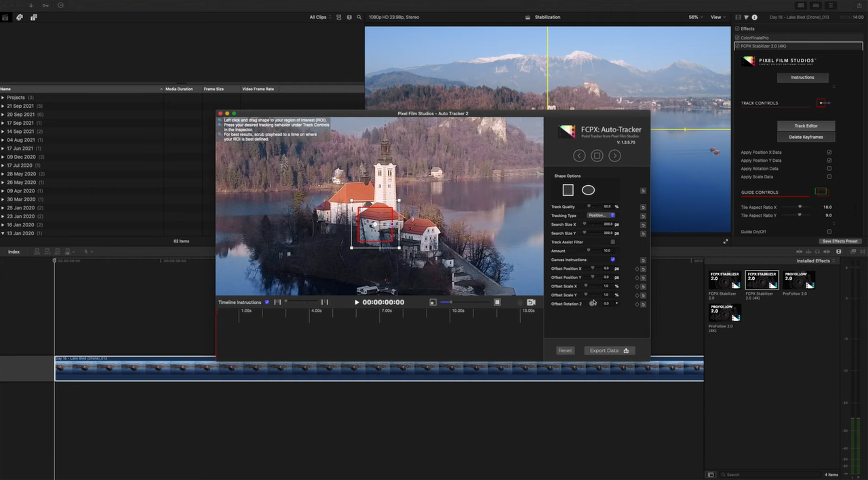Collapse the 13 Jan 2020 event
Screen dimensions: 868x480
pos(3,233)
